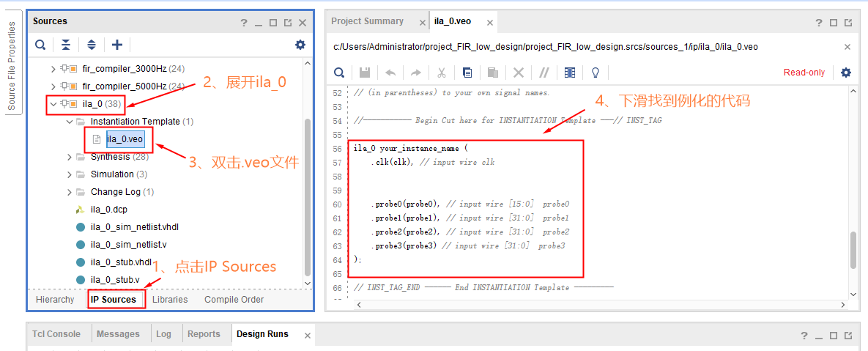Click the light bulb icon in editor
This screenshot has height=351, width=868.
596,73
